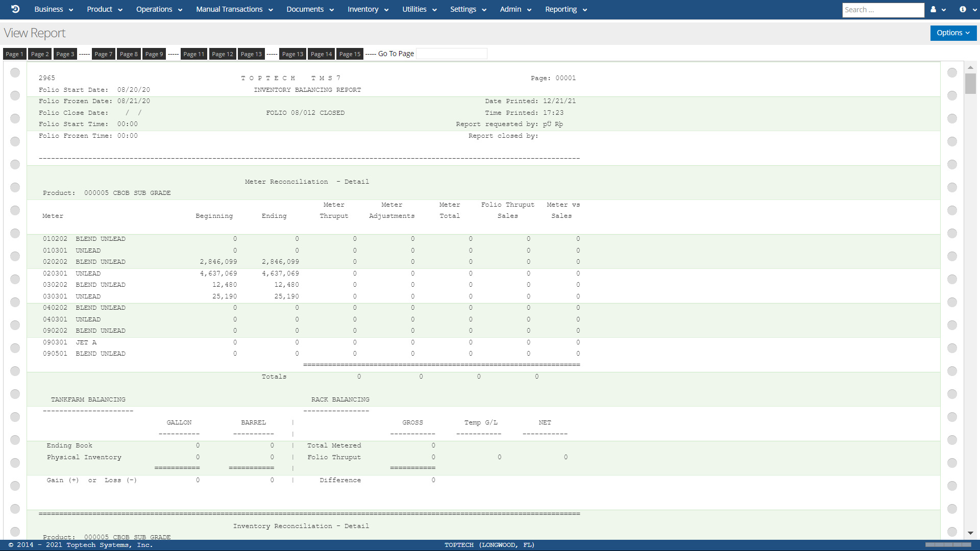The height and width of the screenshot is (551, 980).
Task: Select the 'INVENTORY BALANCING REPORT' title text
Action: [307, 90]
